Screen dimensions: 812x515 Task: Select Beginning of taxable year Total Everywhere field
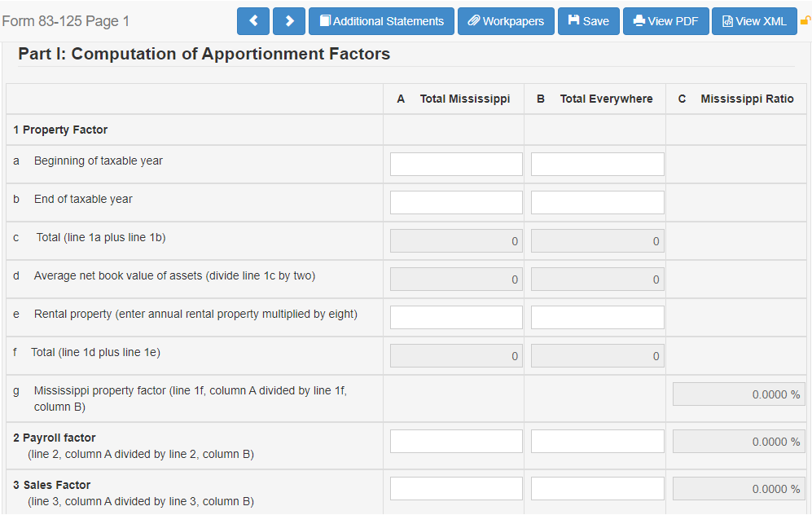pyautogui.click(x=596, y=164)
